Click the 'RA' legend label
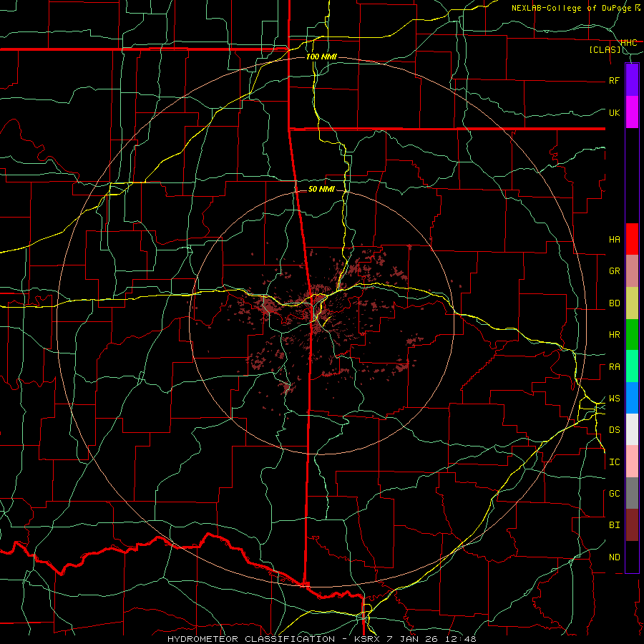This screenshot has width=644, height=644. pyautogui.click(x=614, y=367)
